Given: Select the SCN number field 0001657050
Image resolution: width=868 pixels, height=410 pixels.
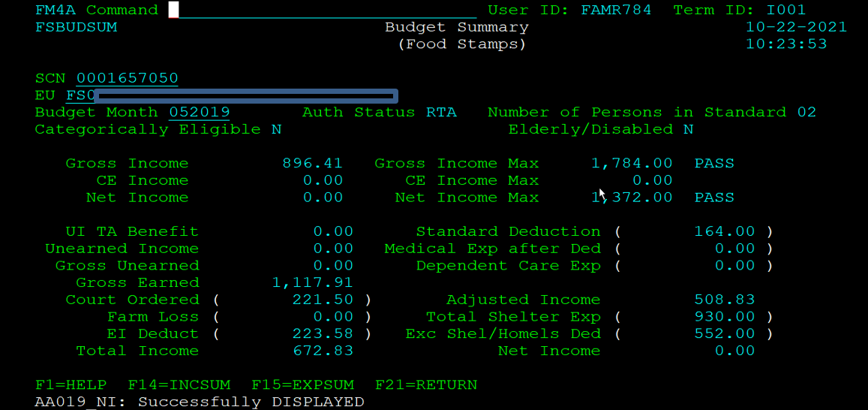Looking at the screenshot, I should click(x=127, y=79).
